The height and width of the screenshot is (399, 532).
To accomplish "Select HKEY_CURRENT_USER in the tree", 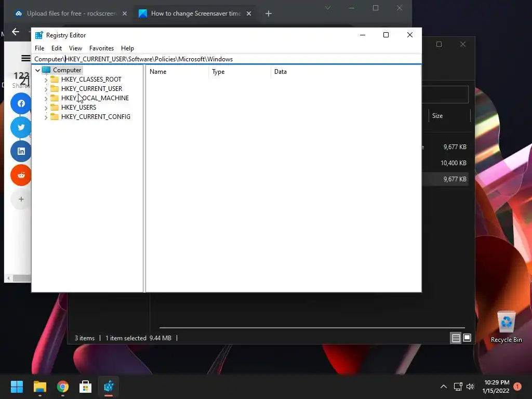I will pos(91,88).
